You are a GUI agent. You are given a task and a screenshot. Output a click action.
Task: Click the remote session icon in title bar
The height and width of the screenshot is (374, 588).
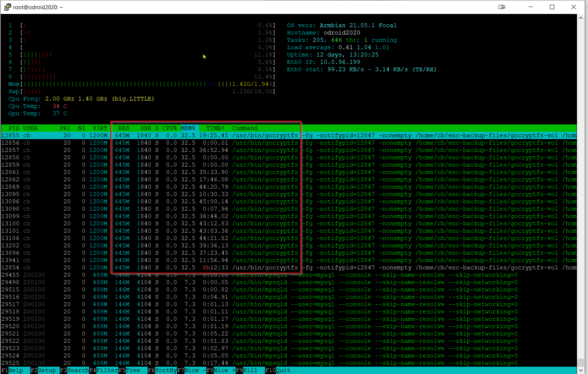click(x=502, y=7)
